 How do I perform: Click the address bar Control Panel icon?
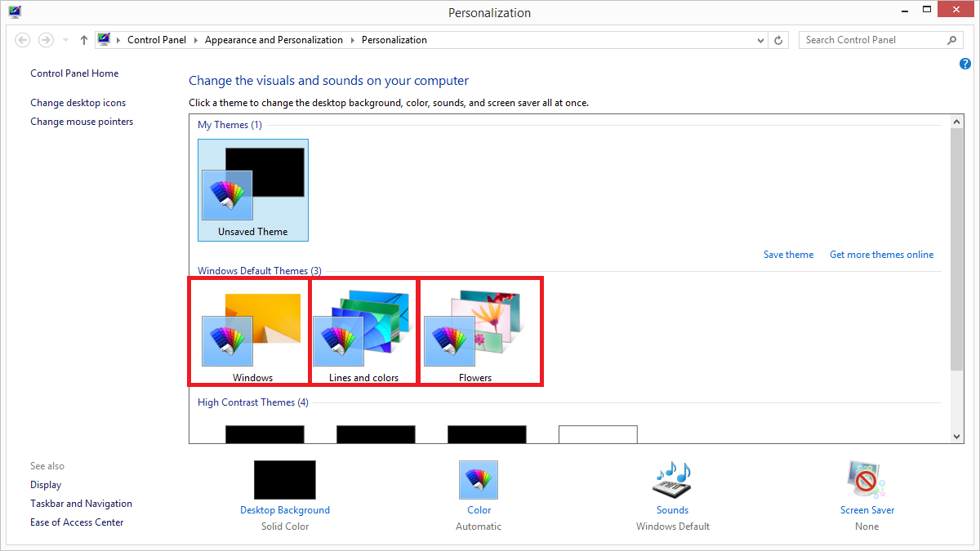pyautogui.click(x=104, y=39)
